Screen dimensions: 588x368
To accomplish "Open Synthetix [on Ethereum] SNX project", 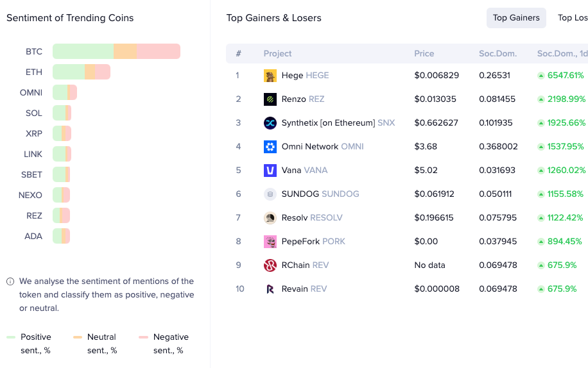I will coord(338,123).
